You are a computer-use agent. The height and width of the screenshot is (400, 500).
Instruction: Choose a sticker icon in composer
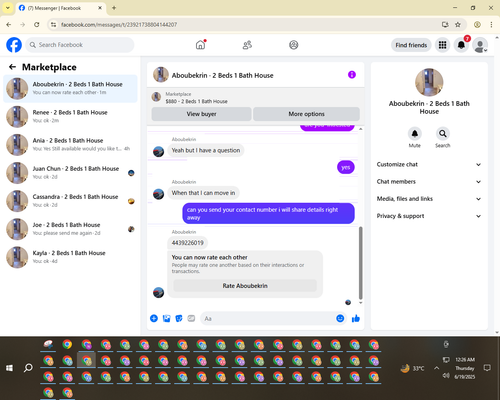179,318
